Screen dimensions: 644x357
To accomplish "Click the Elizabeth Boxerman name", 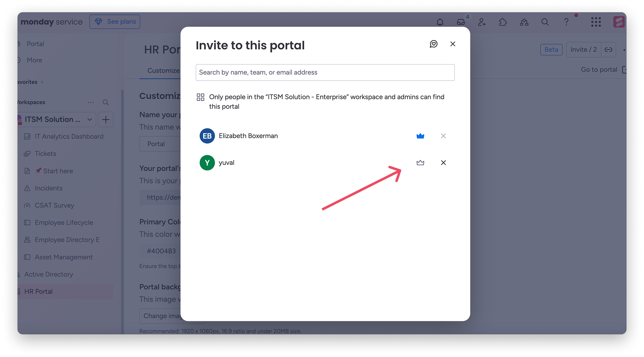I will pyautogui.click(x=248, y=136).
